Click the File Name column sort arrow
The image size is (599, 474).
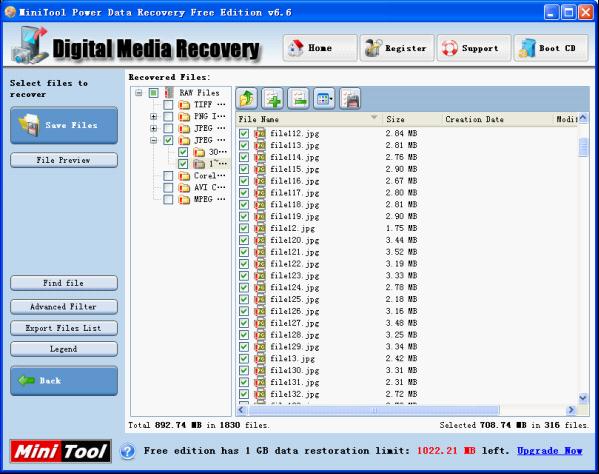(x=374, y=117)
